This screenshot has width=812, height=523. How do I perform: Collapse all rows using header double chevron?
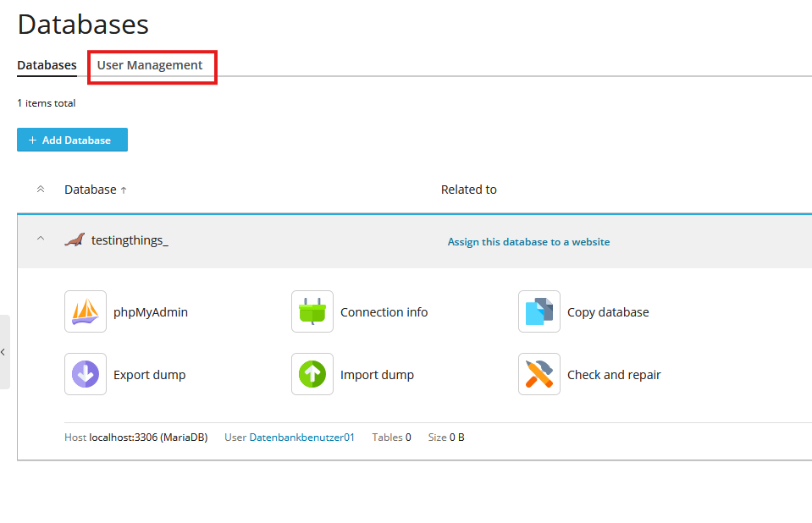click(x=40, y=190)
